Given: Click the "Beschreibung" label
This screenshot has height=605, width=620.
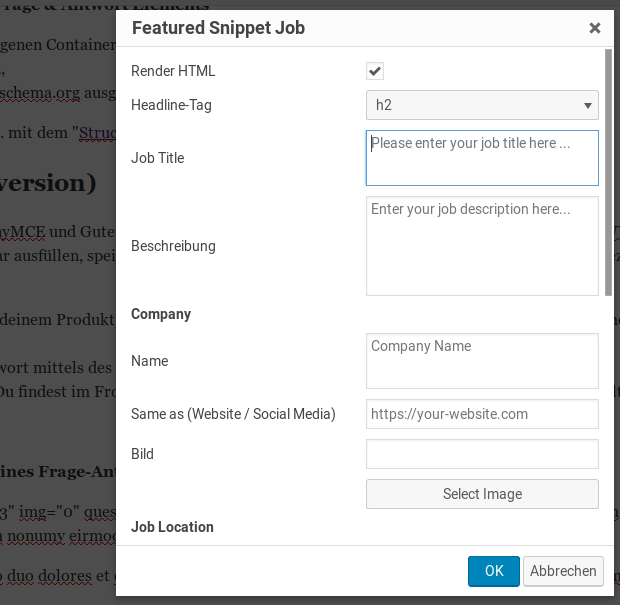Looking at the screenshot, I should (173, 246).
